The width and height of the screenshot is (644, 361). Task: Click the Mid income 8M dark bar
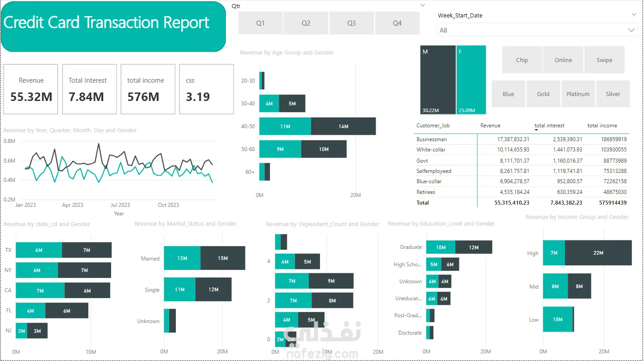point(579,286)
